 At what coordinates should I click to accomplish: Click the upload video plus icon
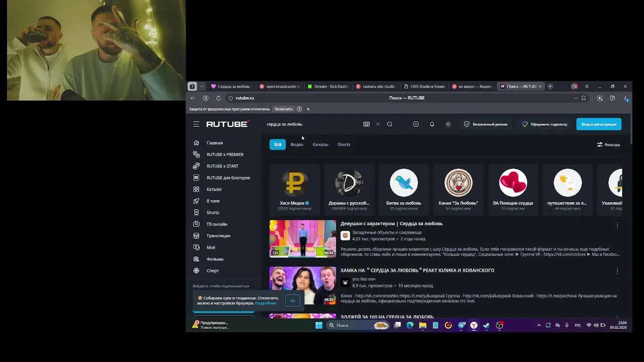click(x=416, y=124)
